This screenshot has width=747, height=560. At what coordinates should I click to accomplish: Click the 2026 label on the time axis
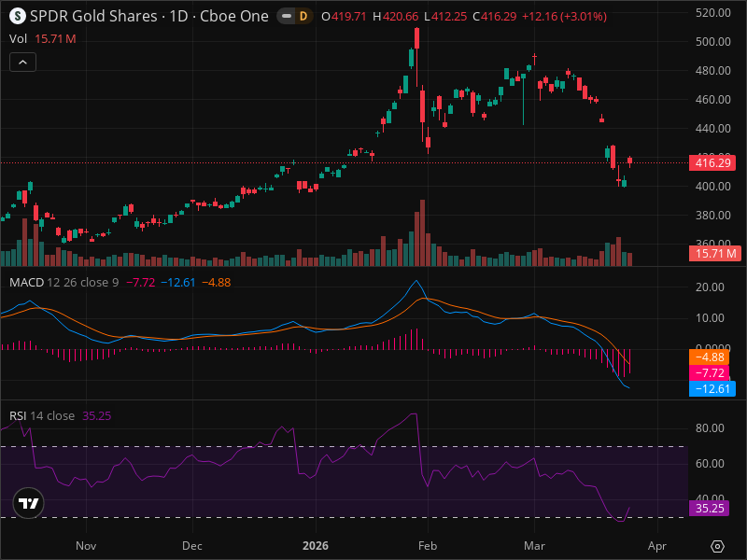(316, 546)
